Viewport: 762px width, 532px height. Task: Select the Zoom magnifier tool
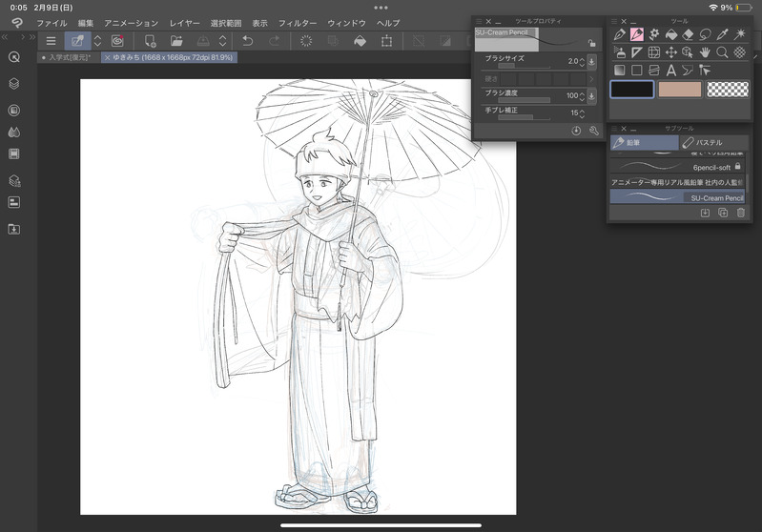(x=723, y=51)
